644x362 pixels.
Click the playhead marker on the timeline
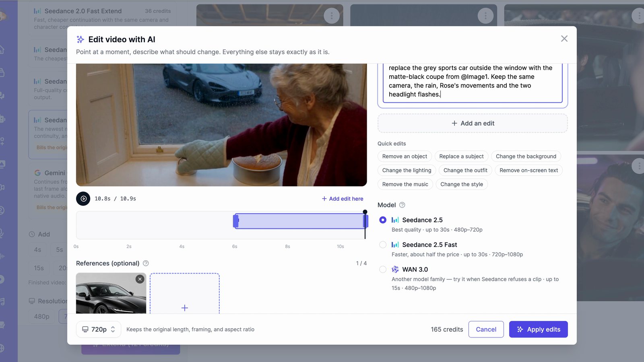point(365,212)
